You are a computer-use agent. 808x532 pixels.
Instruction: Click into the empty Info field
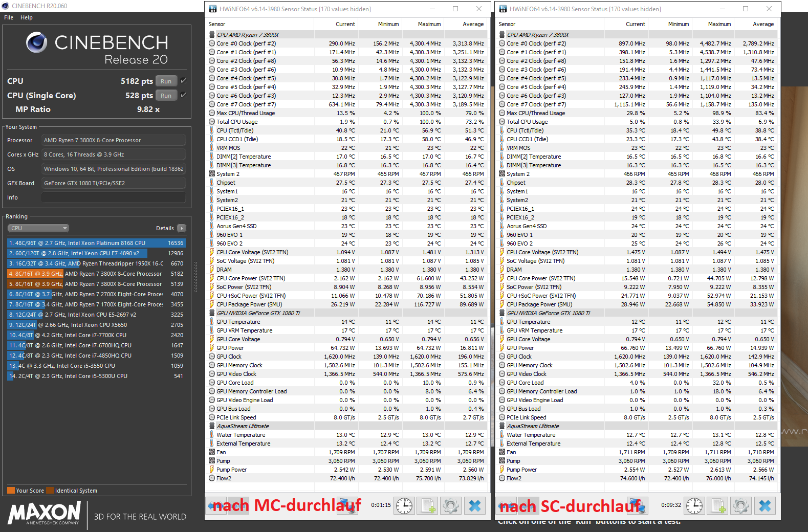click(x=114, y=197)
